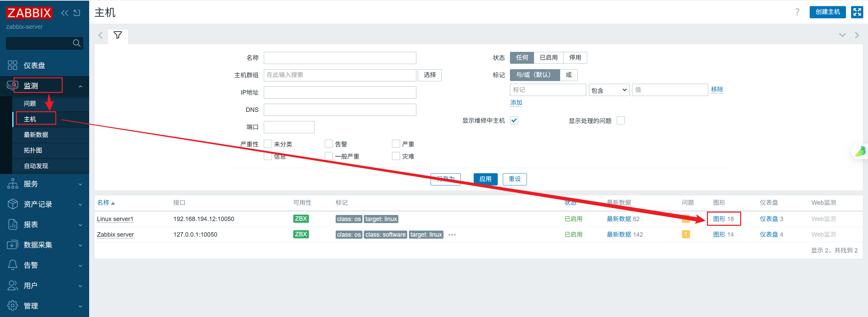Viewport: 868px width, 317px height.
Task: Hide the sidebar using the corner-arrow icon
Action: coord(77,13)
